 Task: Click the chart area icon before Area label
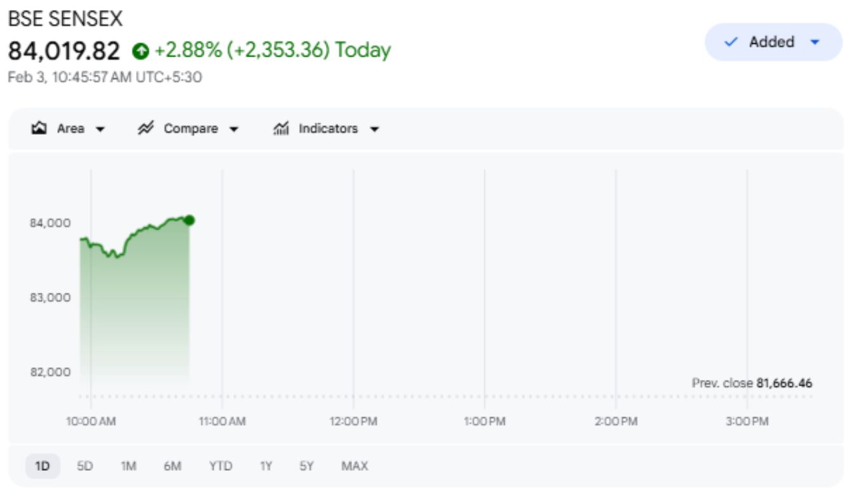39,128
